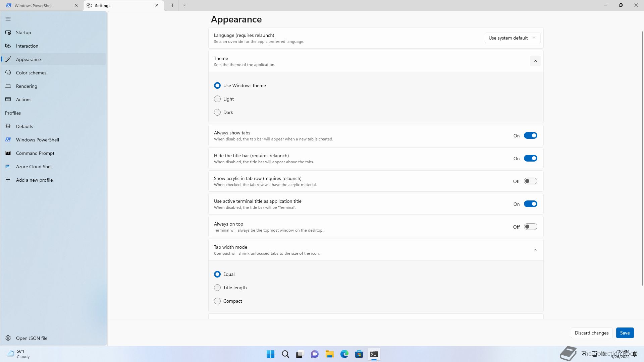
Task: Open Windows Start menu on taskbar
Action: (270, 354)
